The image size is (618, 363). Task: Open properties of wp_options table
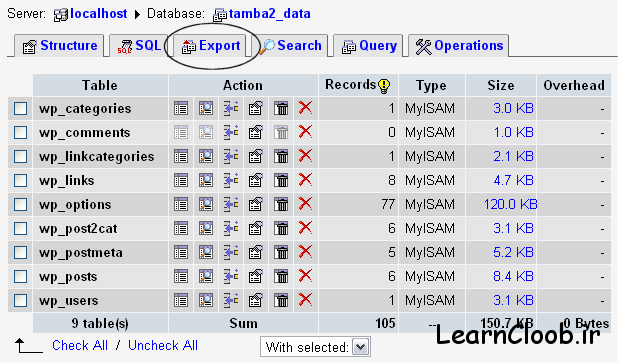pos(255,205)
